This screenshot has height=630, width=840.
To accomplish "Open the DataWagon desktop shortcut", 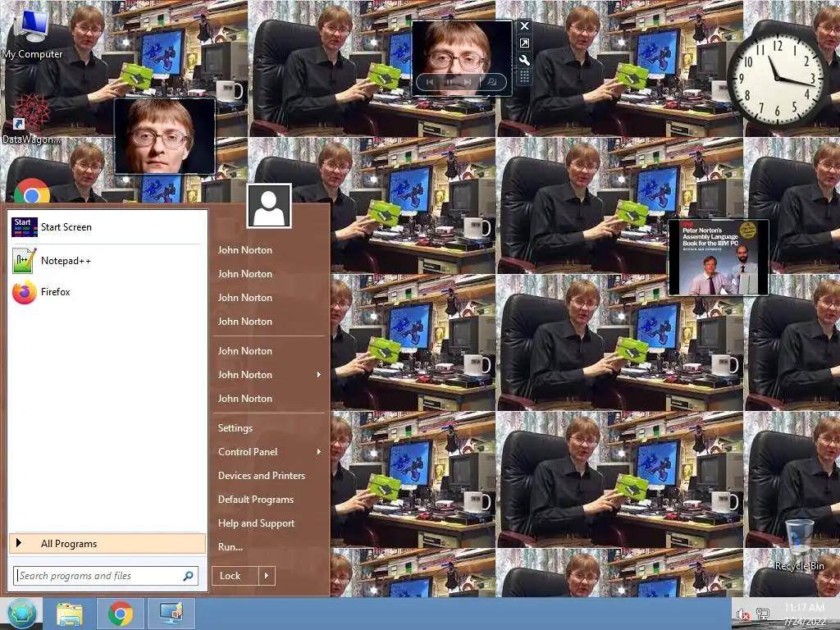I will tap(31, 120).
